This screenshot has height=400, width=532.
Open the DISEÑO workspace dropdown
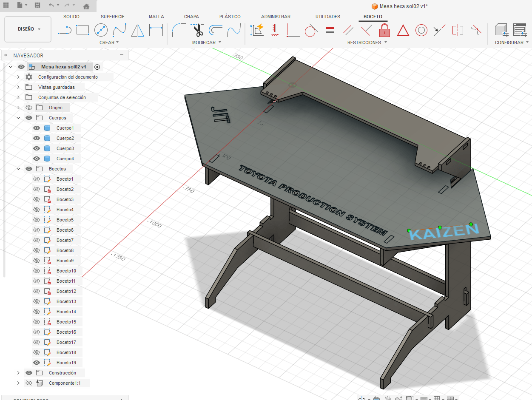(28, 29)
